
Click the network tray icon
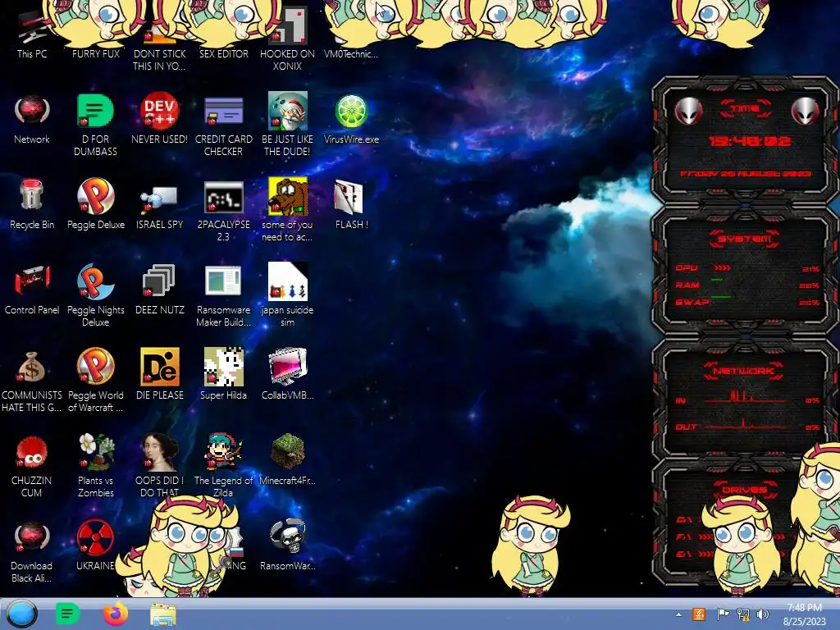(x=743, y=614)
